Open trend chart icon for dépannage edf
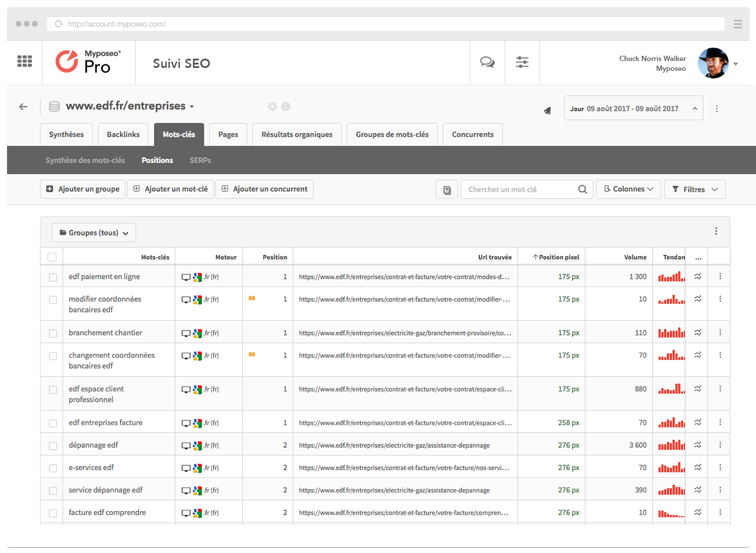The width and height of the screenshot is (756, 553). pyautogui.click(x=698, y=445)
